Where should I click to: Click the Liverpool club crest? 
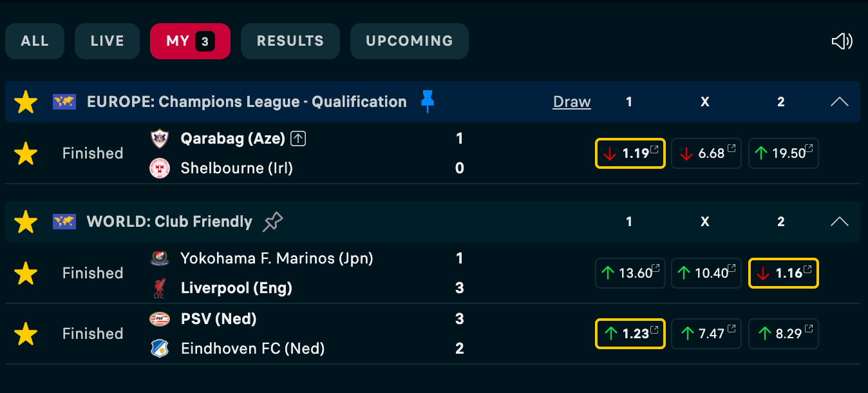(159, 288)
